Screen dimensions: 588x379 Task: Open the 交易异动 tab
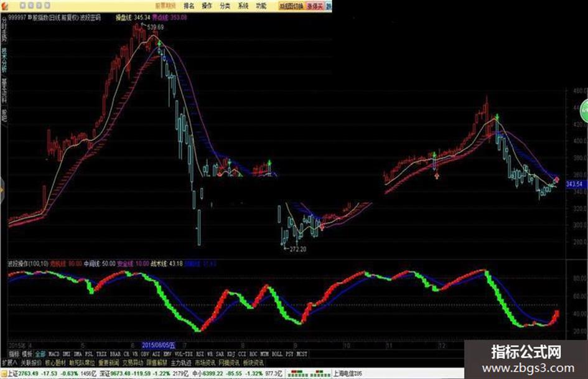tap(133, 363)
